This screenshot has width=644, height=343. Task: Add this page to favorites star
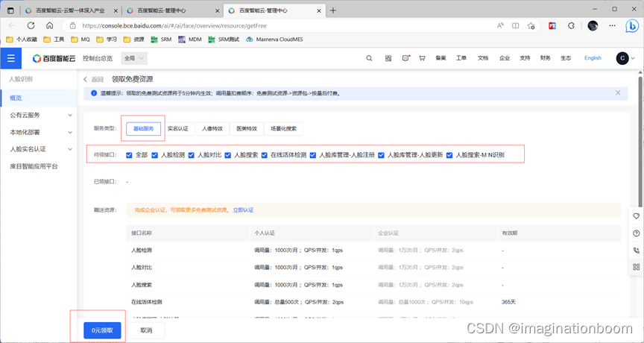531,25
